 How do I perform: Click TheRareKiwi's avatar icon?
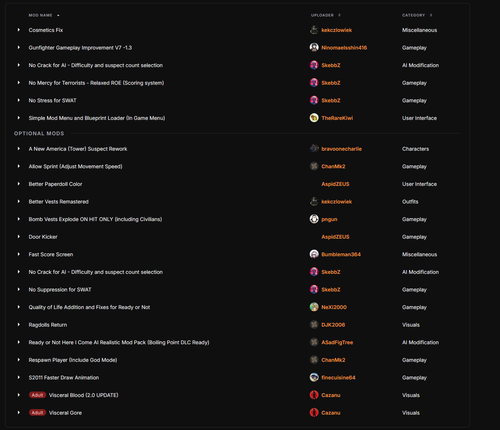tap(314, 118)
